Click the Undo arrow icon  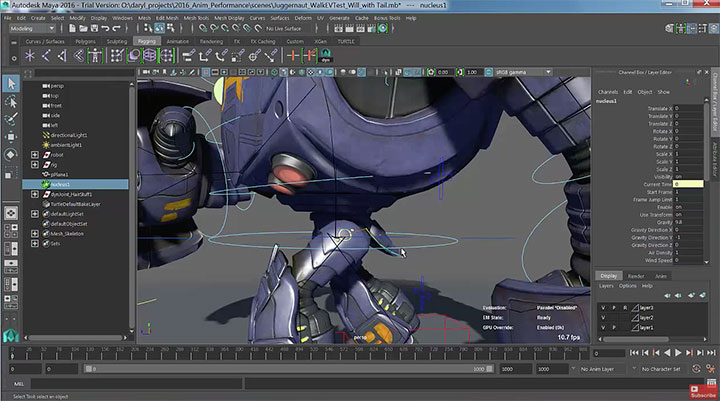[x=105, y=28]
